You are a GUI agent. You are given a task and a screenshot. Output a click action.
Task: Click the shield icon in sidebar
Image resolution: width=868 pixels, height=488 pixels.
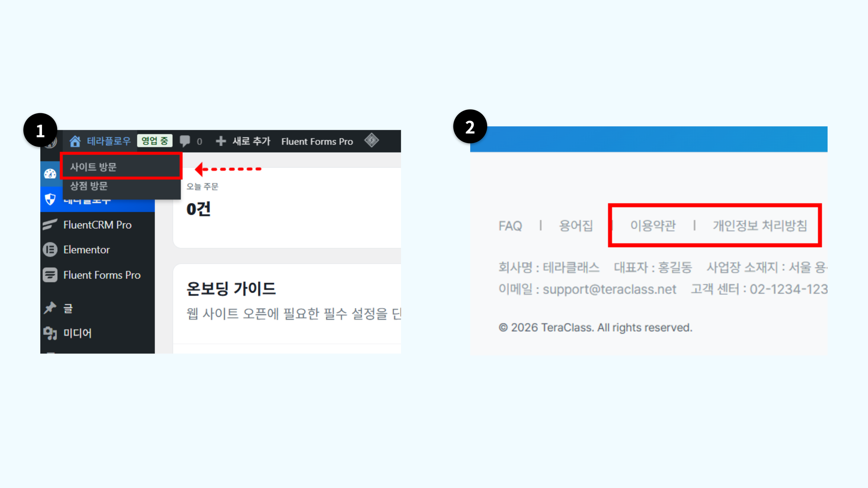(x=50, y=199)
